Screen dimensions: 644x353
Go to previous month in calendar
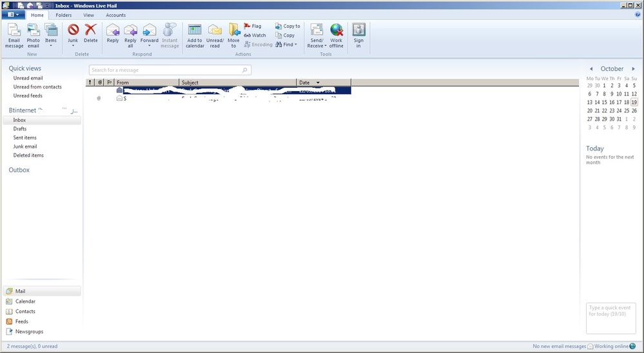[591, 69]
